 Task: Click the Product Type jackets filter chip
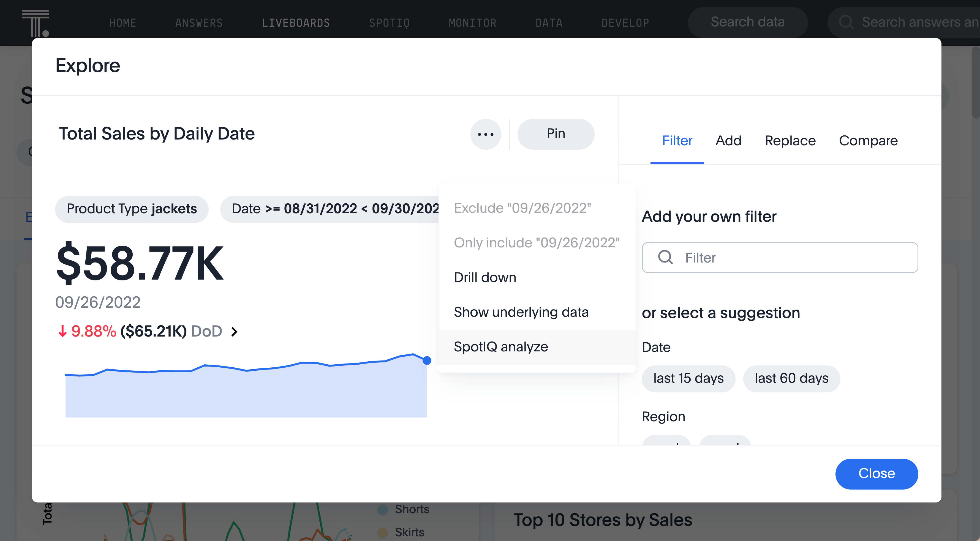click(132, 209)
